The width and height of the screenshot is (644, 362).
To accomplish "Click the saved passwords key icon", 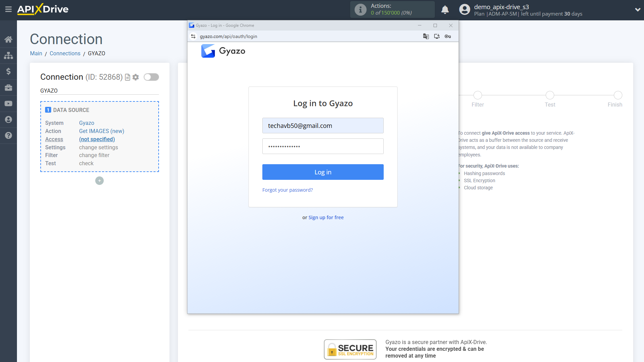I will coord(447,36).
